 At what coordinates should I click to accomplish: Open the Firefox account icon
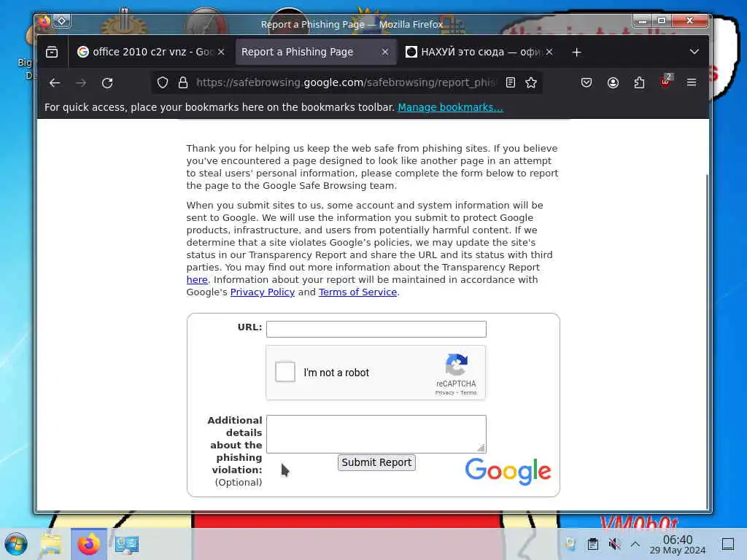[x=613, y=83]
